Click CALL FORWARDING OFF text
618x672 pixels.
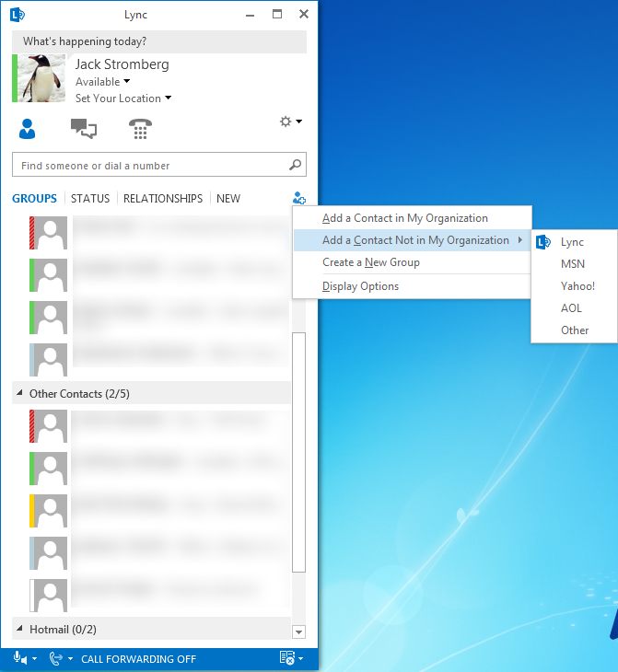coord(138,659)
